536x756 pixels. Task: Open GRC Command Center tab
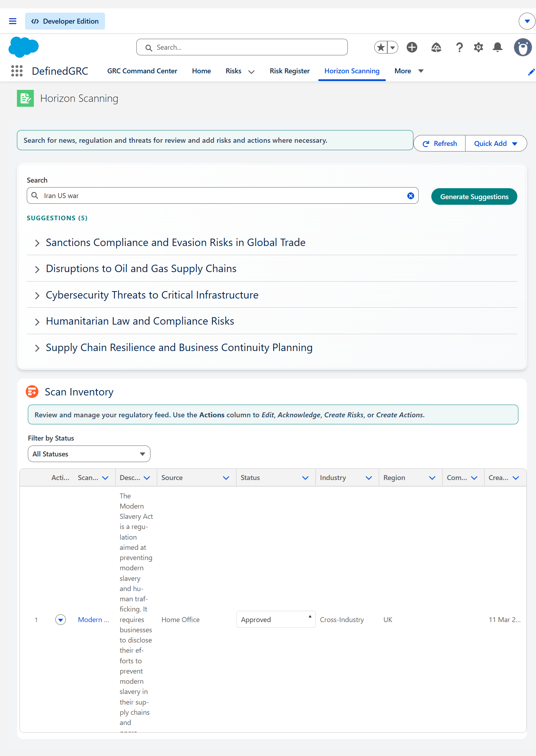(x=142, y=71)
